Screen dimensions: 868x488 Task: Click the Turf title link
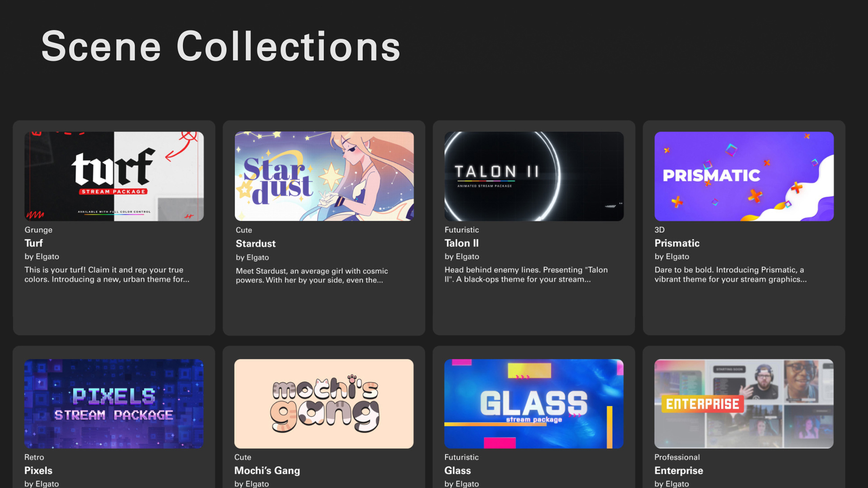coord(34,243)
